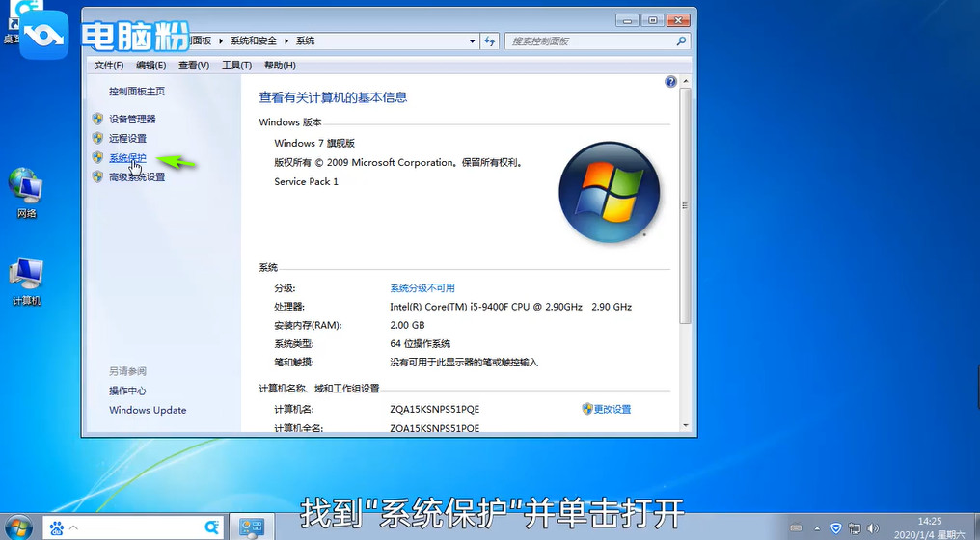
Task: Click the shield icon beside 系统保护
Action: [x=97, y=157]
